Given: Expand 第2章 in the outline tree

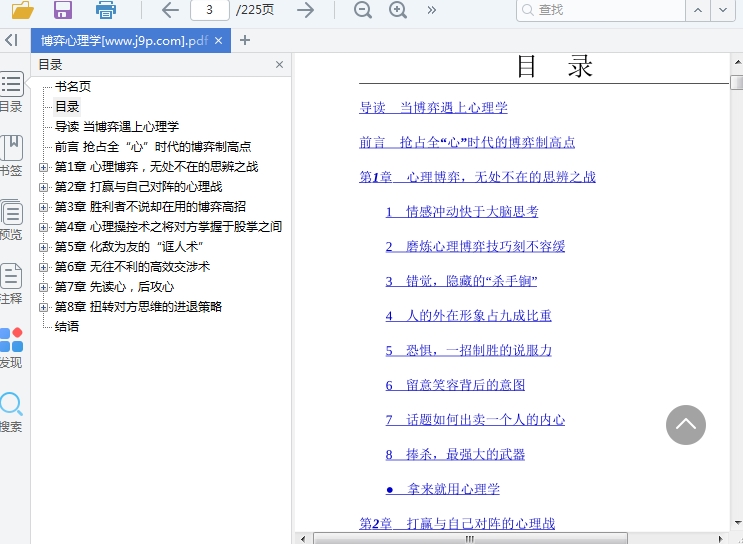Looking at the screenshot, I should pyautogui.click(x=44, y=187).
